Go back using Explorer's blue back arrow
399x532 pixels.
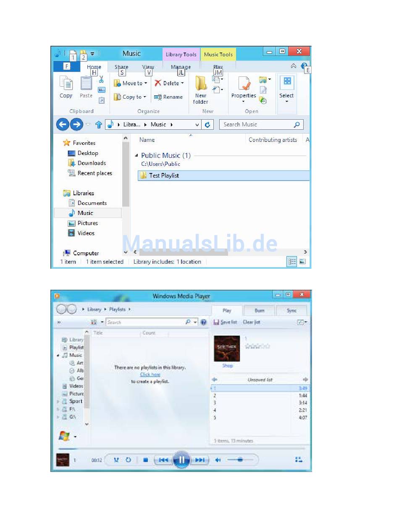63,124
